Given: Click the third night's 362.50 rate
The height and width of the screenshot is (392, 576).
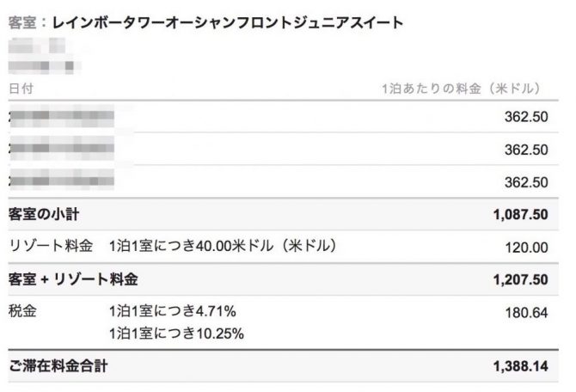Looking at the screenshot, I should click(525, 182).
